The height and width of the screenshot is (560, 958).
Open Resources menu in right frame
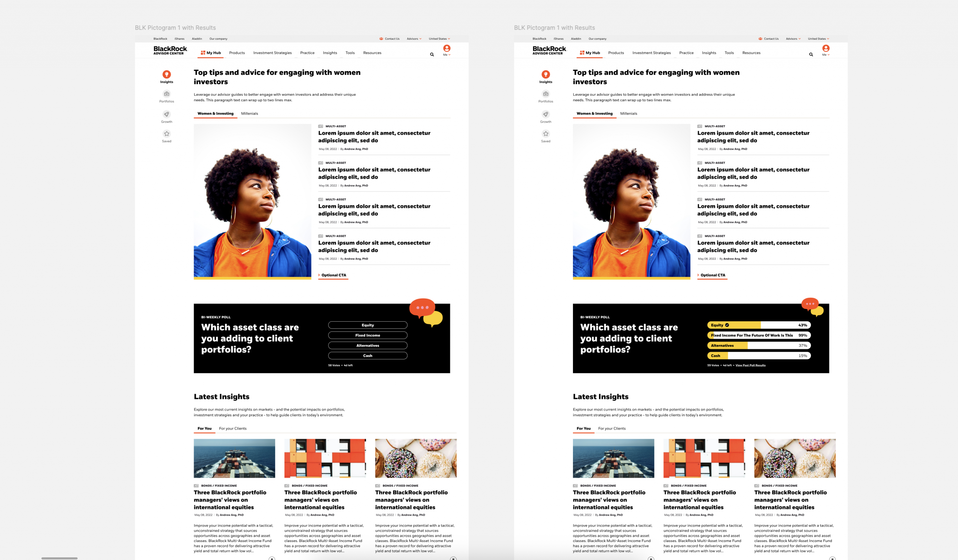(751, 53)
